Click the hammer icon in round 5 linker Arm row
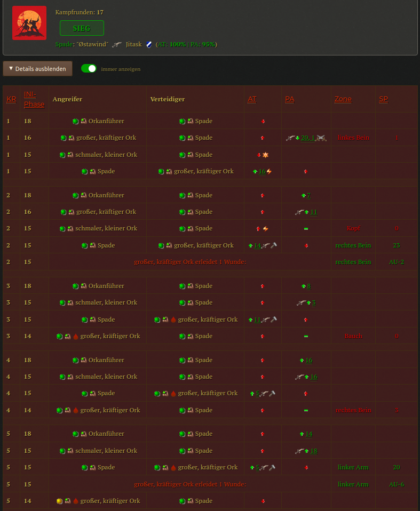420x511 pixels. click(272, 468)
